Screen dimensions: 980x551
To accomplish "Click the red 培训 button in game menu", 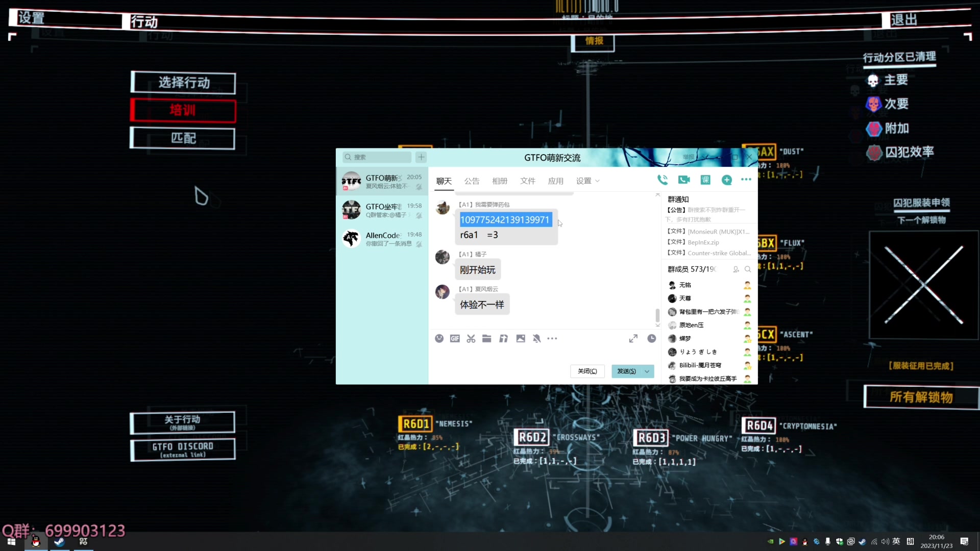I will [x=183, y=110].
